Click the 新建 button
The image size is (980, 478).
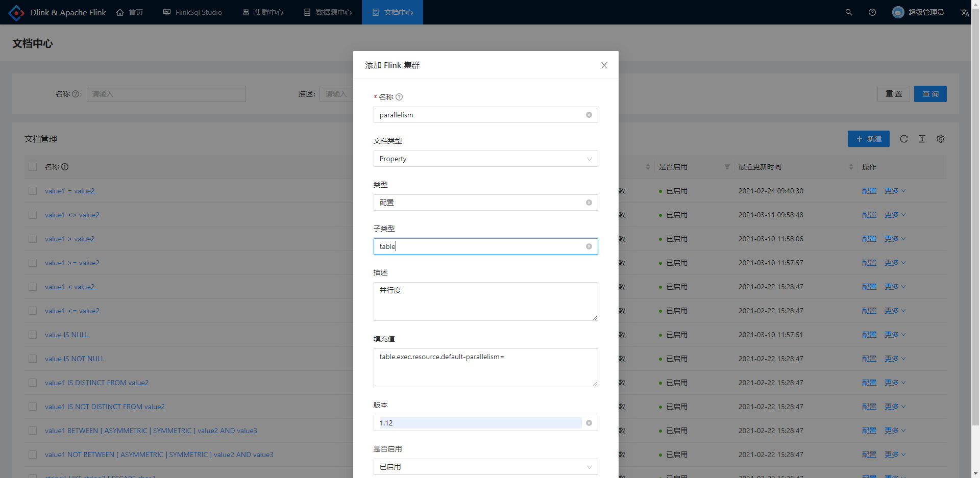click(x=869, y=139)
